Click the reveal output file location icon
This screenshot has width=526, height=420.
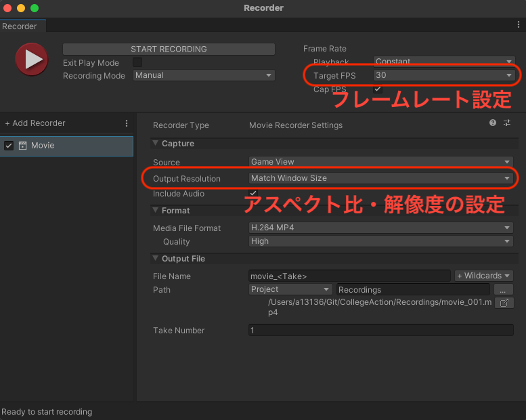coord(504,303)
